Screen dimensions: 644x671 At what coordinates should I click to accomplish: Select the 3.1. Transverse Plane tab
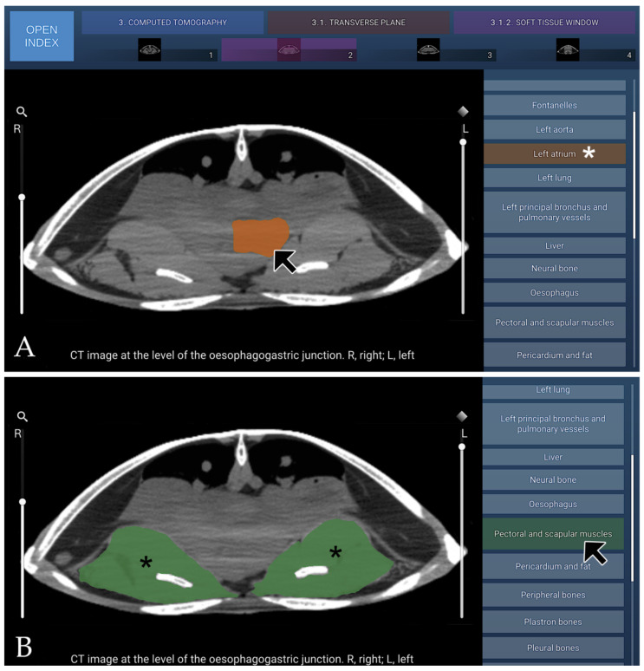click(359, 23)
